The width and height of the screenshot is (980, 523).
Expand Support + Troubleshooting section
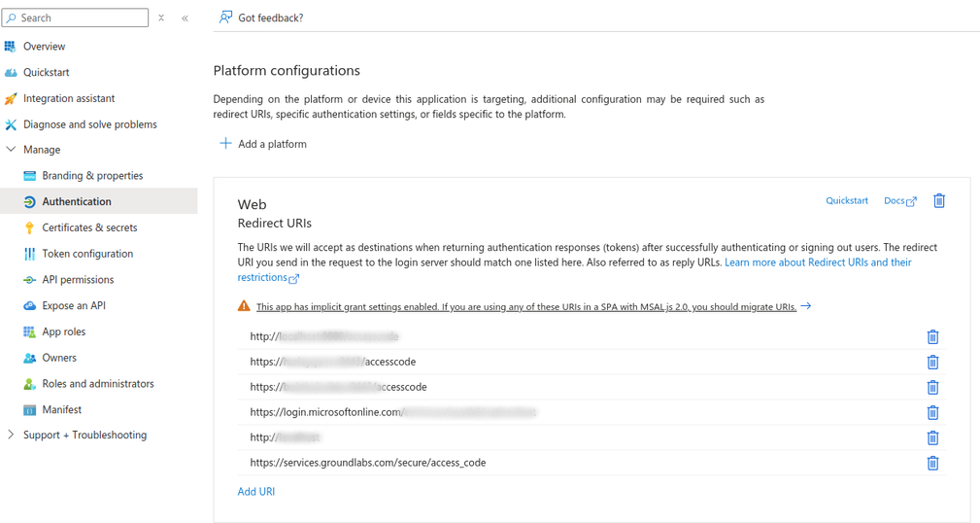pos(11,435)
